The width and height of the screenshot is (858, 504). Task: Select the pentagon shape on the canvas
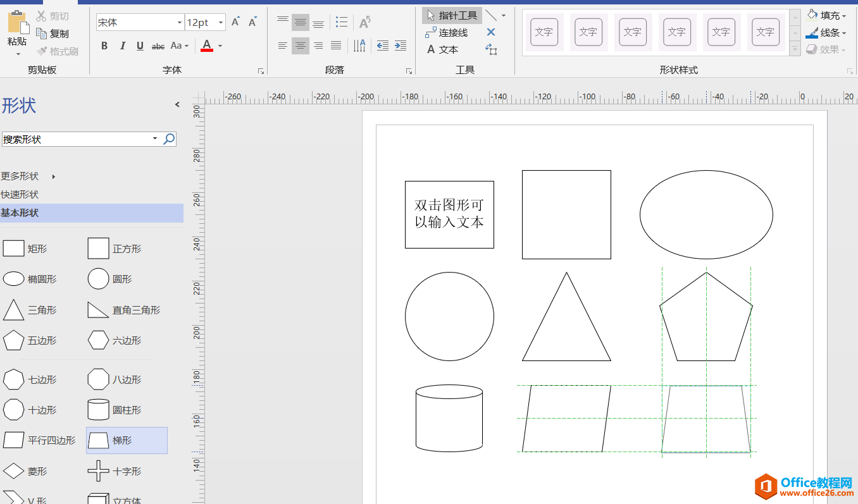coord(706,317)
